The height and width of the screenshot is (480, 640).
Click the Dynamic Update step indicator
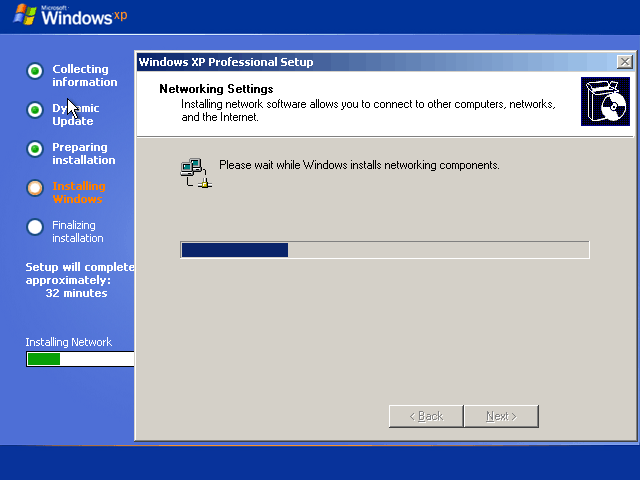(35, 110)
